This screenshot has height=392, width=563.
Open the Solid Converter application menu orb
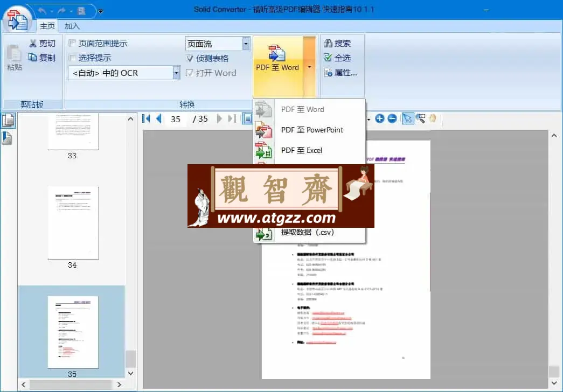tap(17, 20)
